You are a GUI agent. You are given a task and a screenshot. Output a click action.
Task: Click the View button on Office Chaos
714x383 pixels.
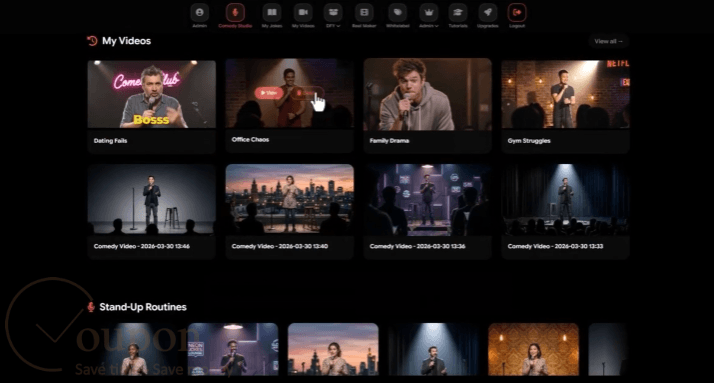pyautogui.click(x=269, y=93)
